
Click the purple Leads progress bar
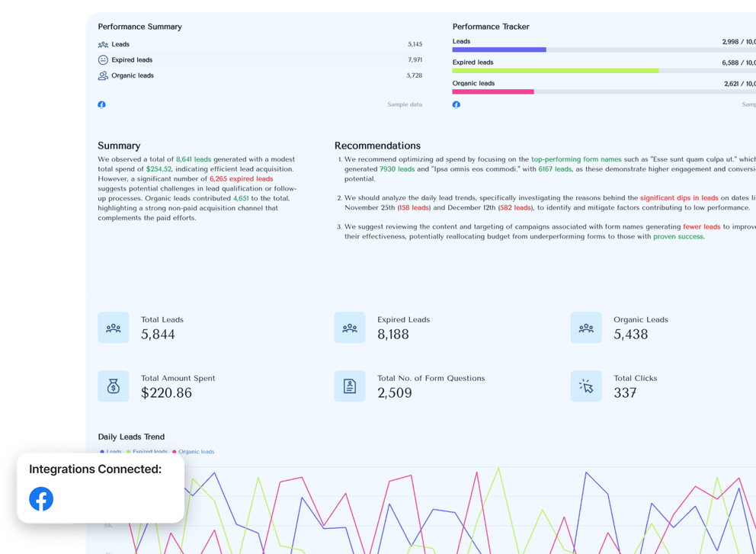(499, 49)
